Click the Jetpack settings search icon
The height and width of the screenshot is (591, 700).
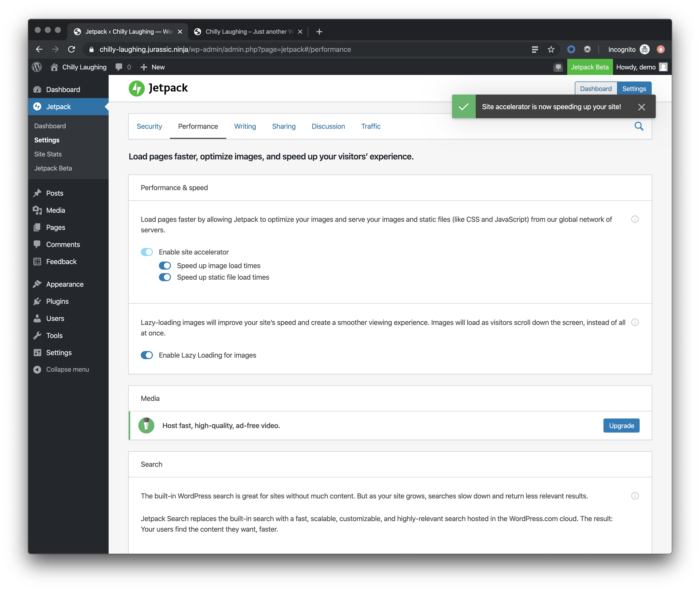pyautogui.click(x=639, y=126)
